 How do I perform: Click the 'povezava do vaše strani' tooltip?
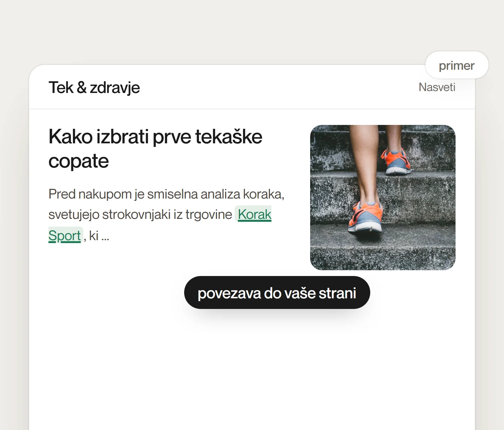[x=277, y=292]
